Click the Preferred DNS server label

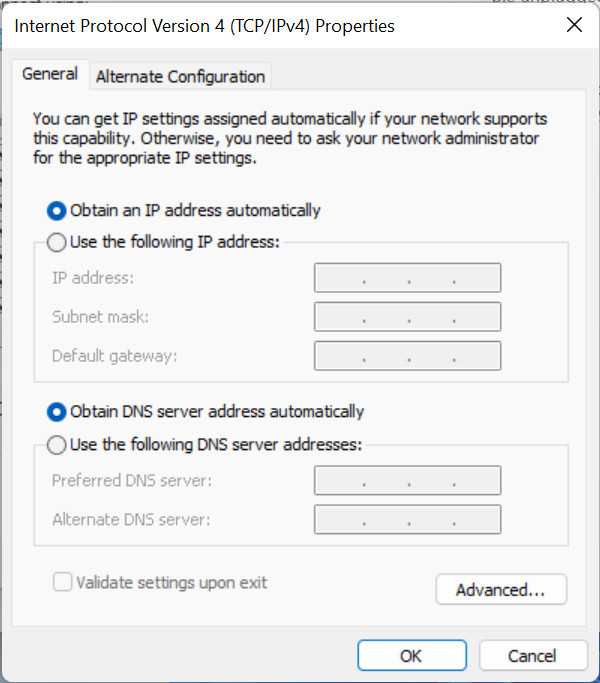(132, 480)
